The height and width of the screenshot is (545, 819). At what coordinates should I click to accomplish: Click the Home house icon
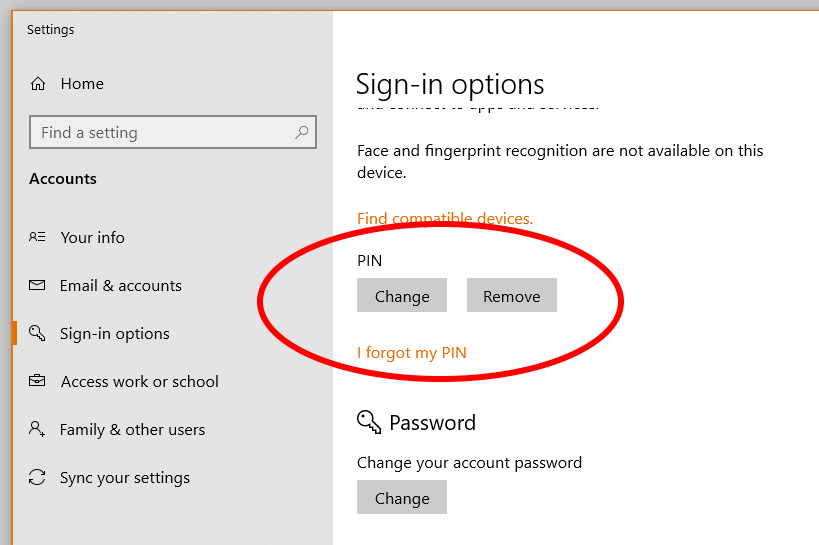(38, 84)
